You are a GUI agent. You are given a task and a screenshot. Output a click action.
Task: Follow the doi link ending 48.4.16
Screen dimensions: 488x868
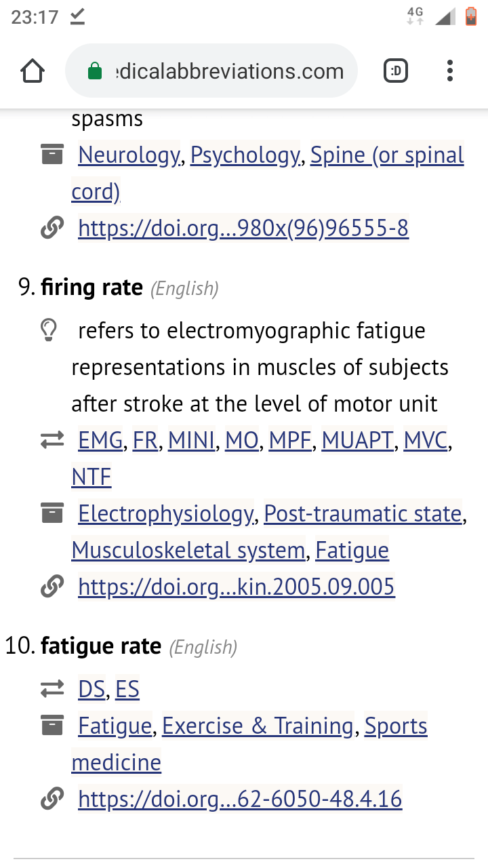[x=240, y=800]
